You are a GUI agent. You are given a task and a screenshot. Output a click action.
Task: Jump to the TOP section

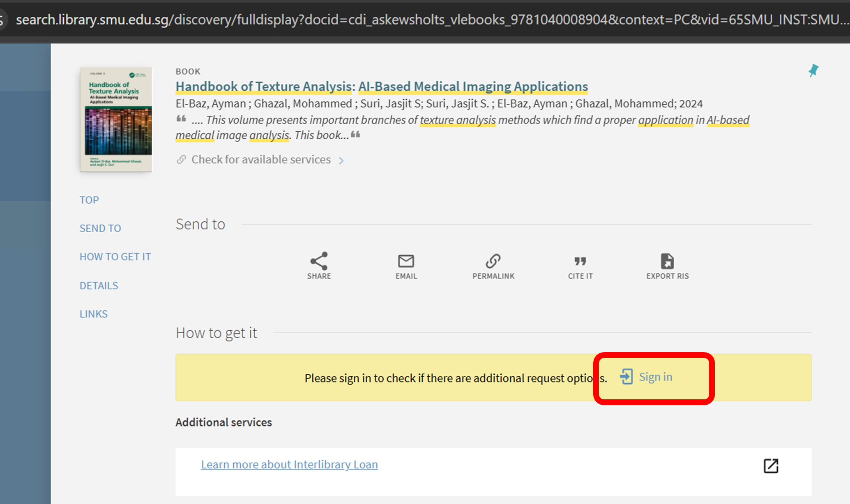coord(89,200)
